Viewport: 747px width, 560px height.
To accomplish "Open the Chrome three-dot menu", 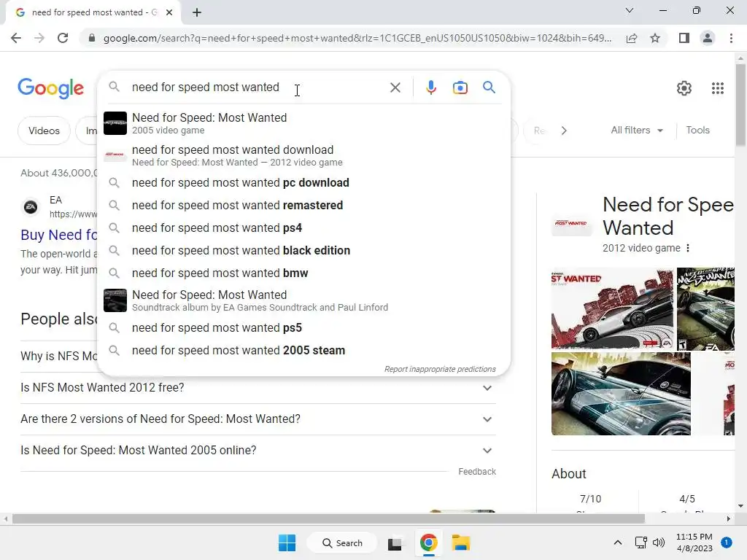I will [x=731, y=38].
